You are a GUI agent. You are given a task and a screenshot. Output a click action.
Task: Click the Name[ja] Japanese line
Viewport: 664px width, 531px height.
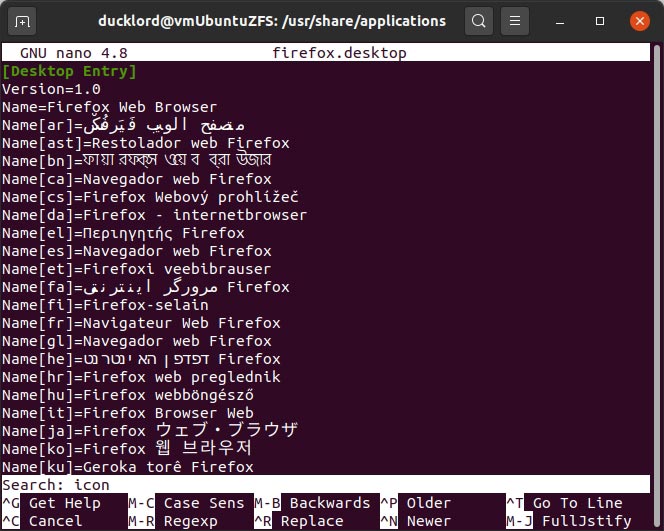(150, 431)
